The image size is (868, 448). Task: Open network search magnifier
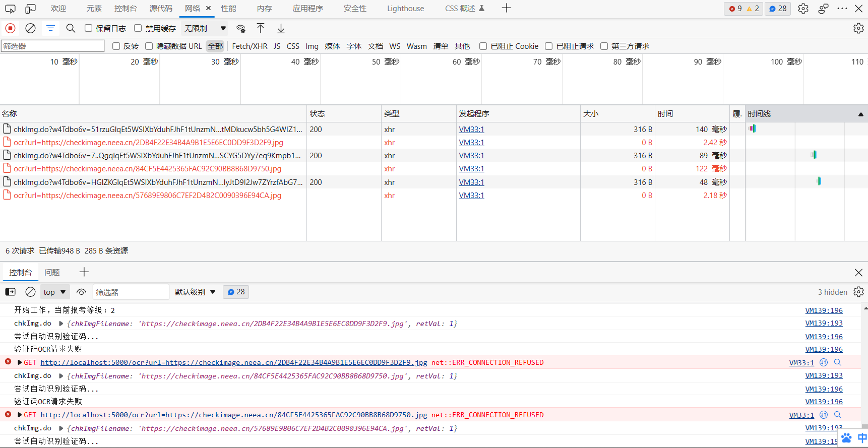click(x=71, y=28)
